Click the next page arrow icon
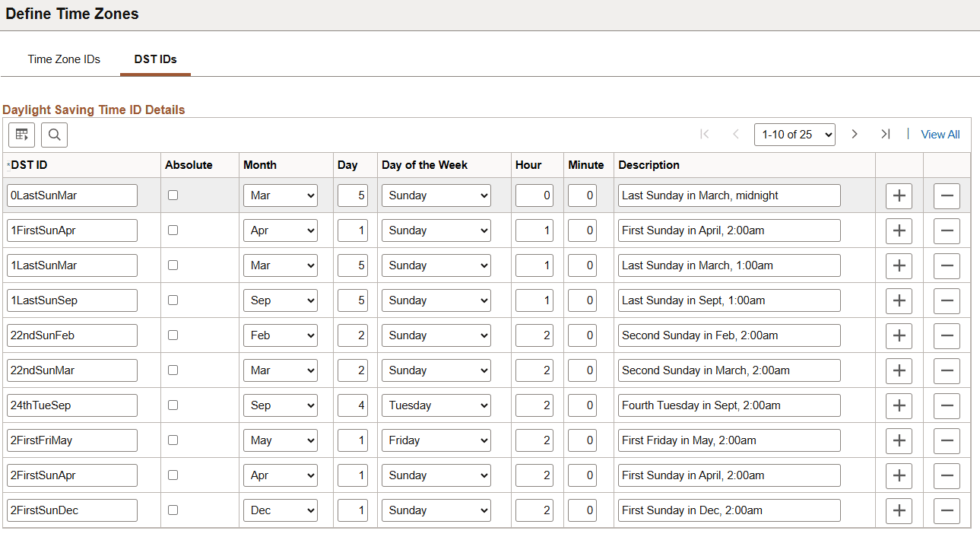 click(x=855, y=134)
